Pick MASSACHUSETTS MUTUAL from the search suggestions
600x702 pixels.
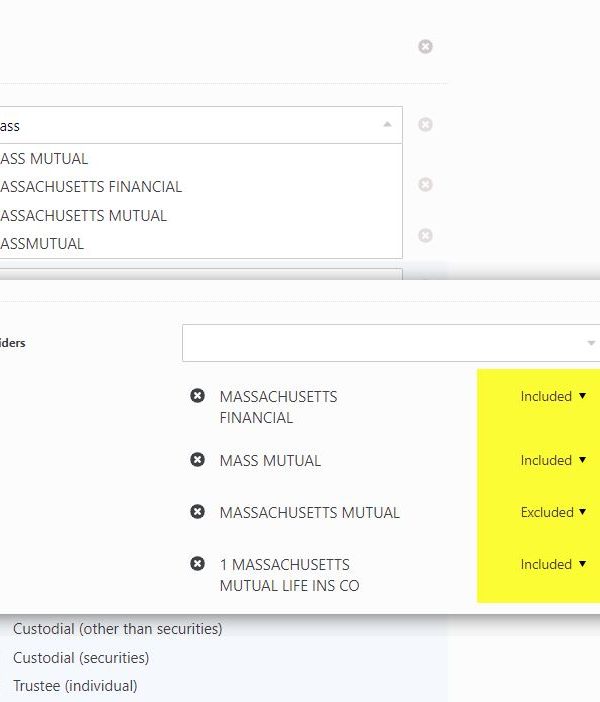coord(84,215)
